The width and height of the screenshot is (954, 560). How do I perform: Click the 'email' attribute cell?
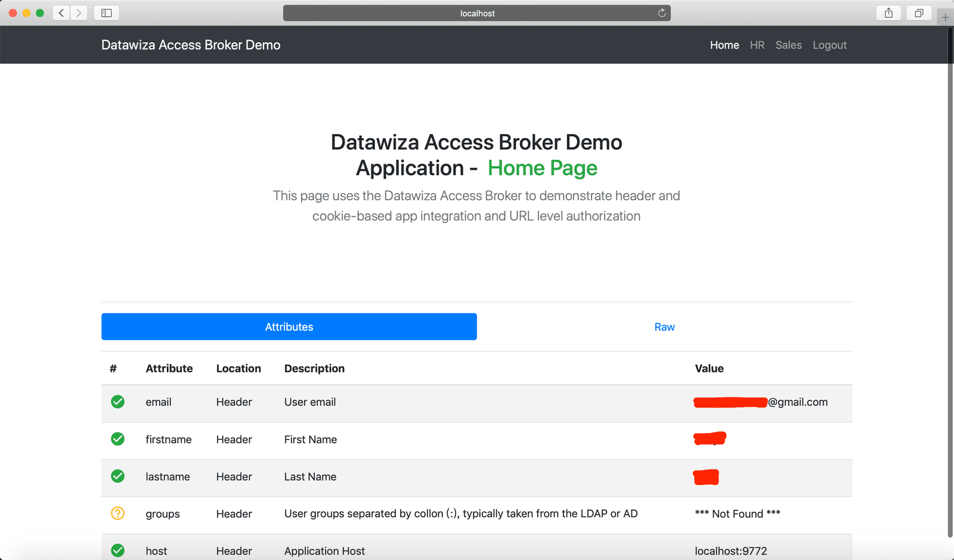[x=159, y=402]
